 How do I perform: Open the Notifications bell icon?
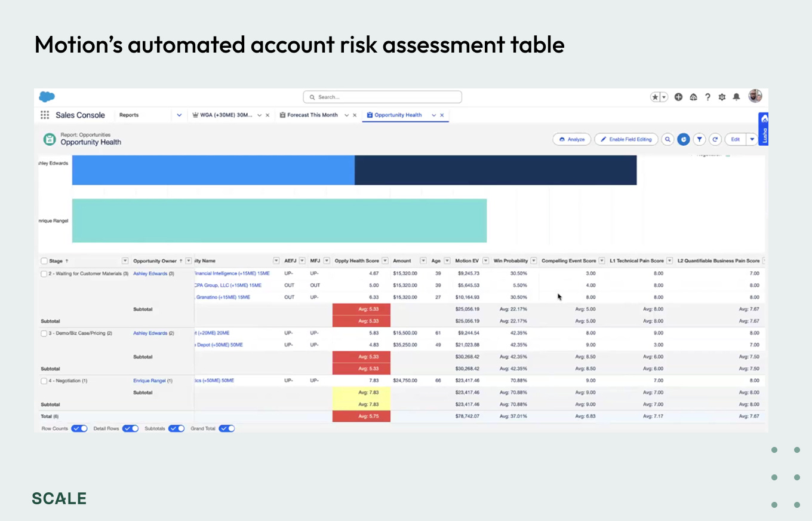(736, 97)
